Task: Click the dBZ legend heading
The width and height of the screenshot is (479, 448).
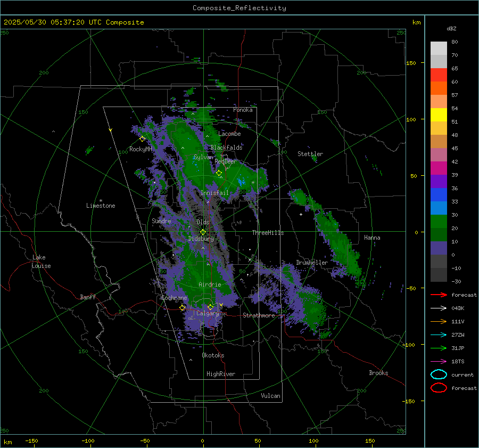Action: (x=451, y=28)
